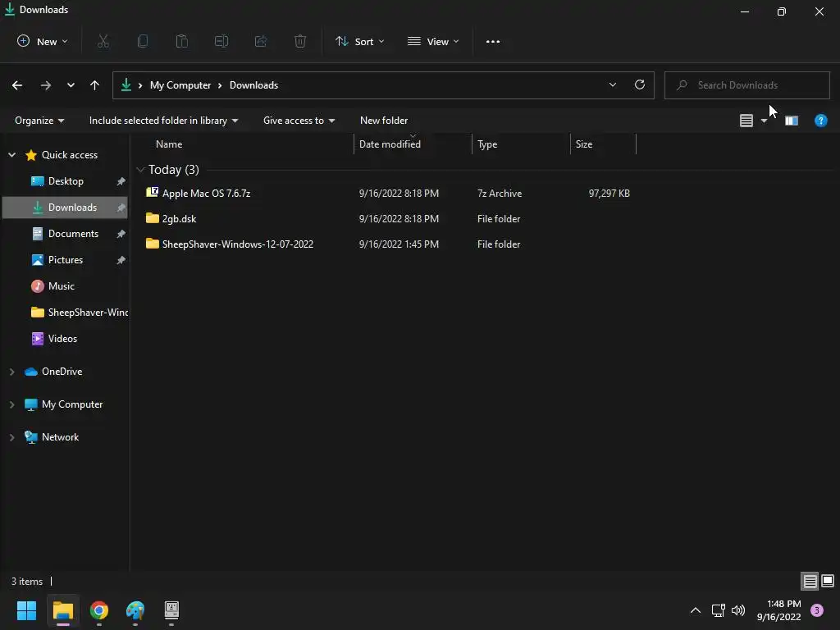840x630 pixels.
Task: Select Documents in Quick access
Action: coord(65,234)
